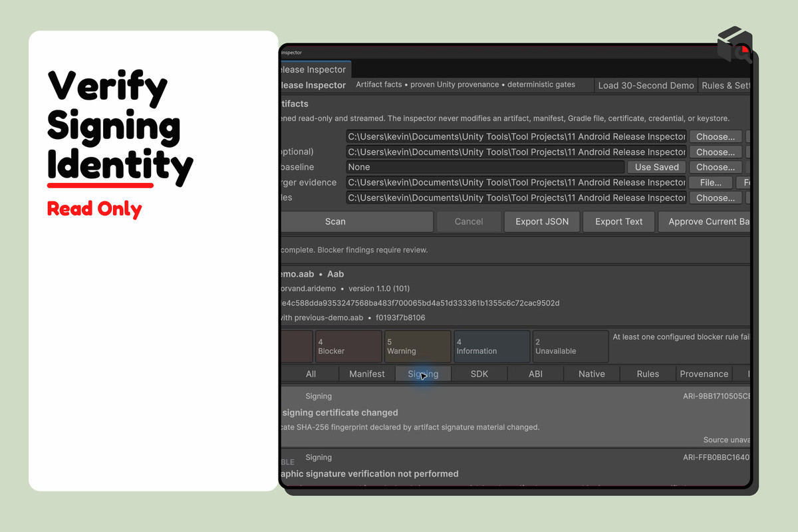This screenshot has width=798, height=532.
Task: Click the SHA-256 fingerprint description text
Action: click(410, 428)
